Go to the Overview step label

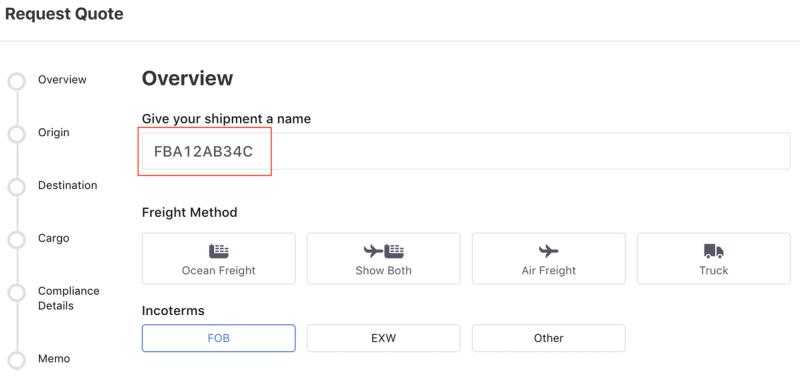(x=62, y=80)
